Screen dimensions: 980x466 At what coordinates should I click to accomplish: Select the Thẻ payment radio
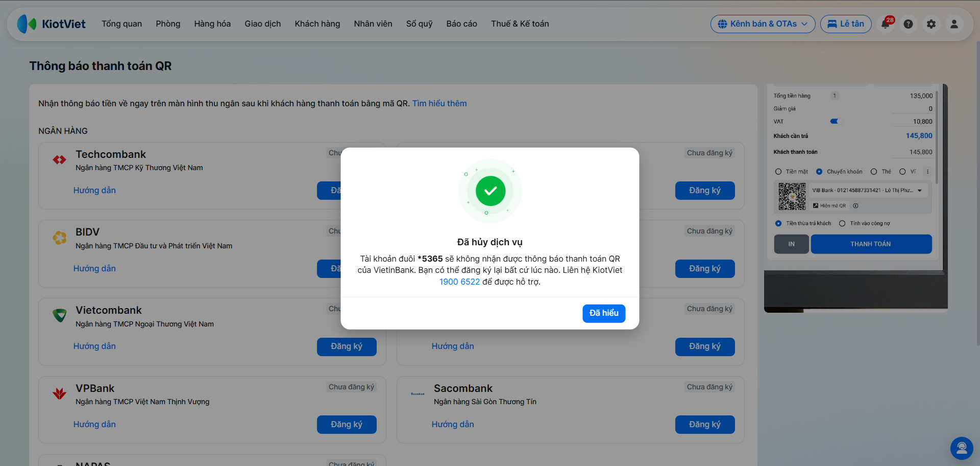pos(874,172)
